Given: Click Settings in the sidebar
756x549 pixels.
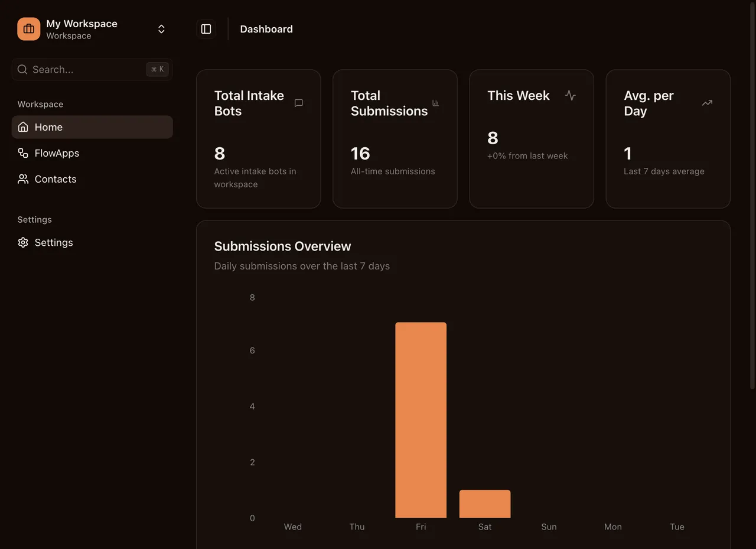Looking at the screenshot, I should (54, 242).
